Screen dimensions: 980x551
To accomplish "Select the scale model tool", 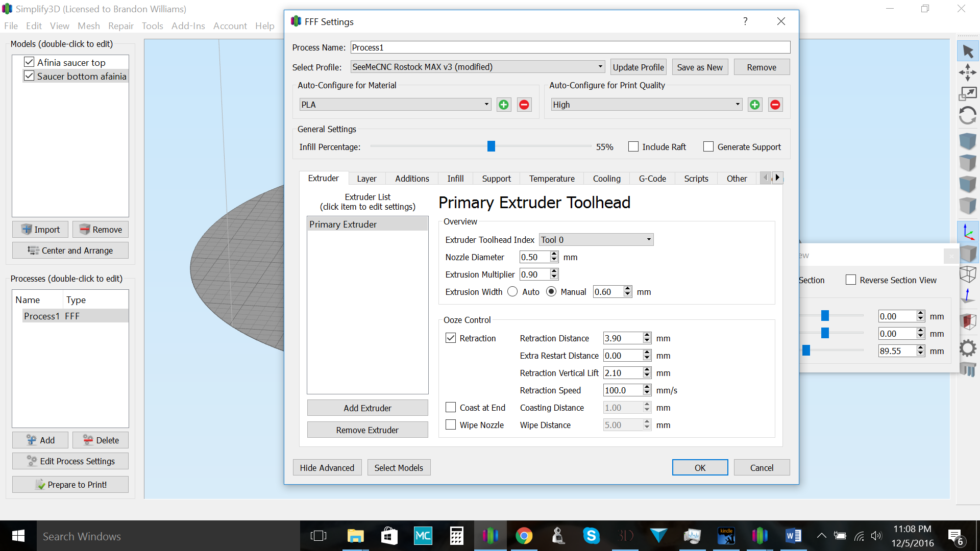I will [x=968, y=94].
